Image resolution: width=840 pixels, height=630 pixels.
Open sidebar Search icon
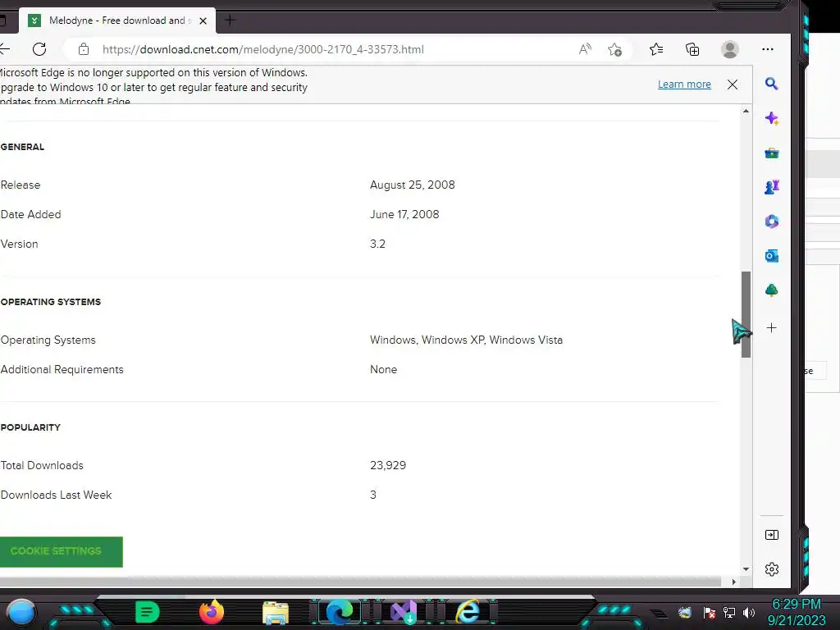click(771, 84)
